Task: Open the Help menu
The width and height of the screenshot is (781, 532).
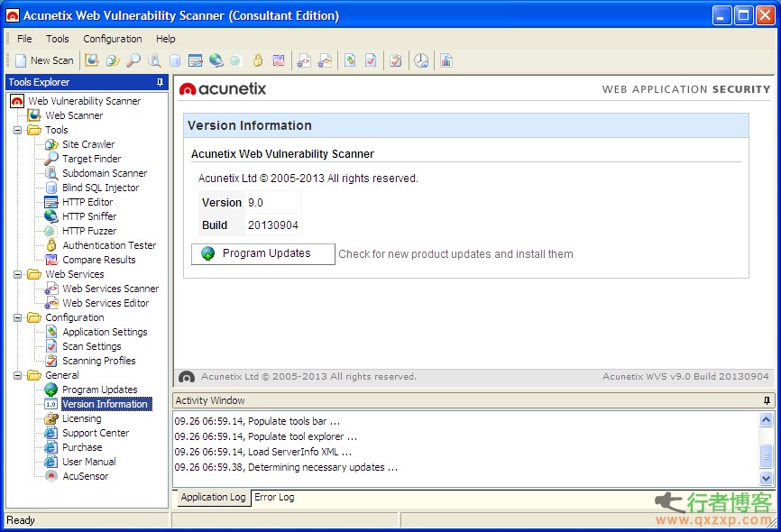Action: [166, 39]
